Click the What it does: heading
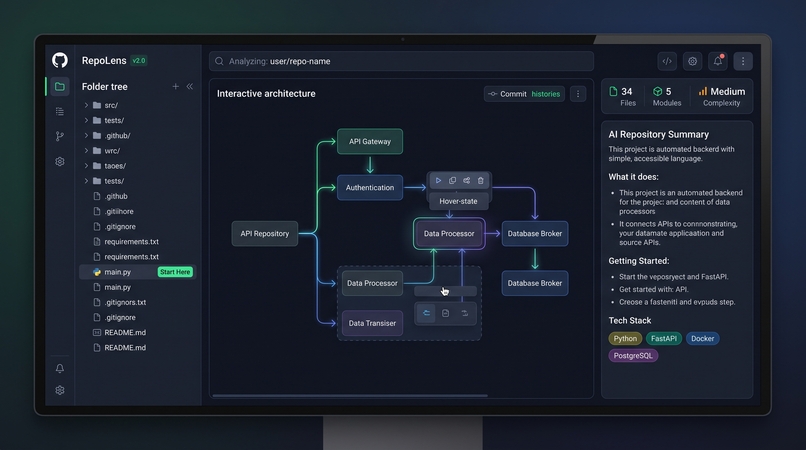 click(x=633, y=177)
